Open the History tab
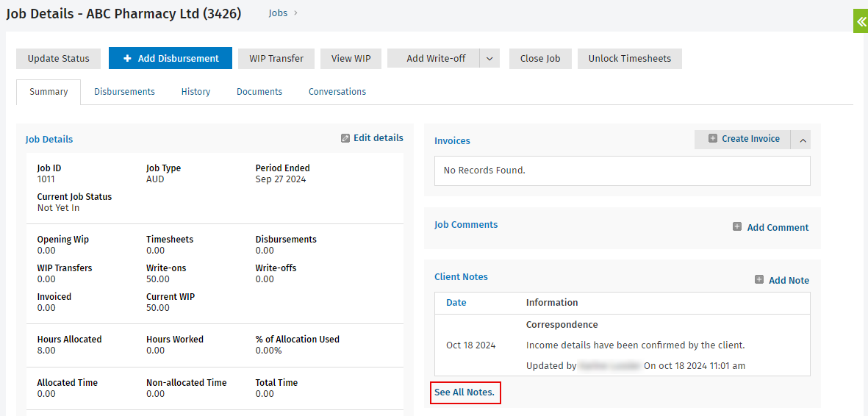Viewport: 868px width, 416px height. click(x=196, y=92)
